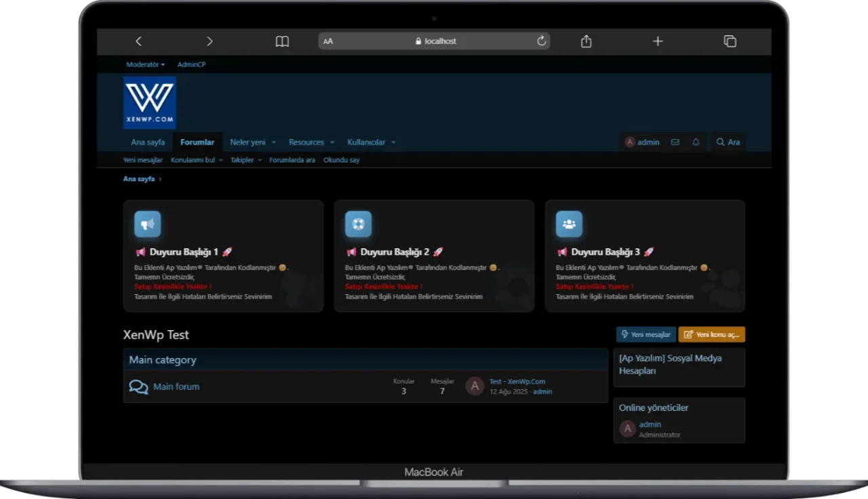Screen dimensions: 868x499
Task: Open the bookmarks book icon
Action: (282, 41)
